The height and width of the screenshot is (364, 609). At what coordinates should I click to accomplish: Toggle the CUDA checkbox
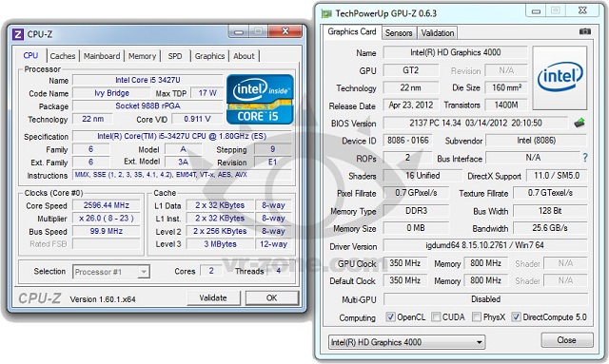[436, 316]
